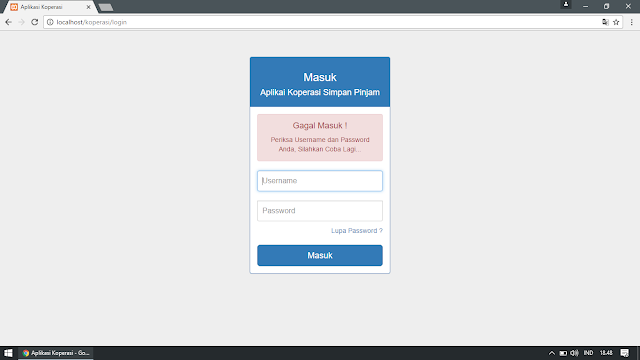
Task: Close the Aplikasi Koperasi tab
Action: click(88, 7)
